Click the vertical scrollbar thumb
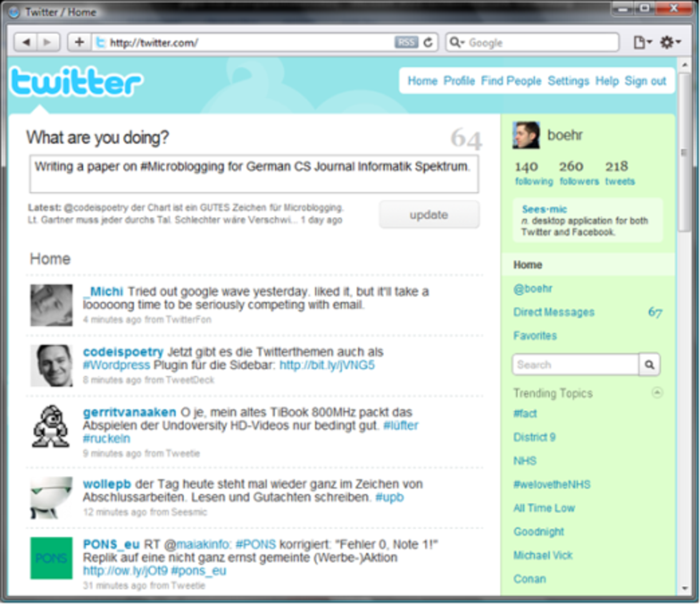700x604 pixels. pyautogui.click(x=685, y=152)
